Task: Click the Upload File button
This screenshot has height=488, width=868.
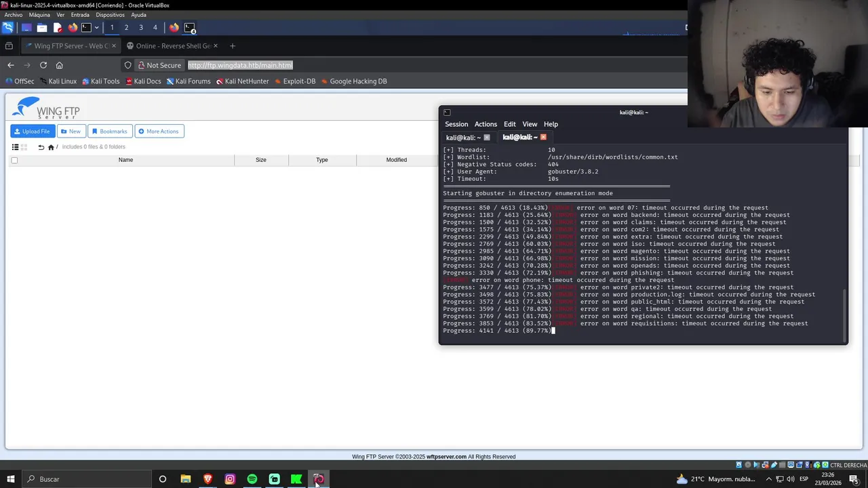Action: (33, 131)
